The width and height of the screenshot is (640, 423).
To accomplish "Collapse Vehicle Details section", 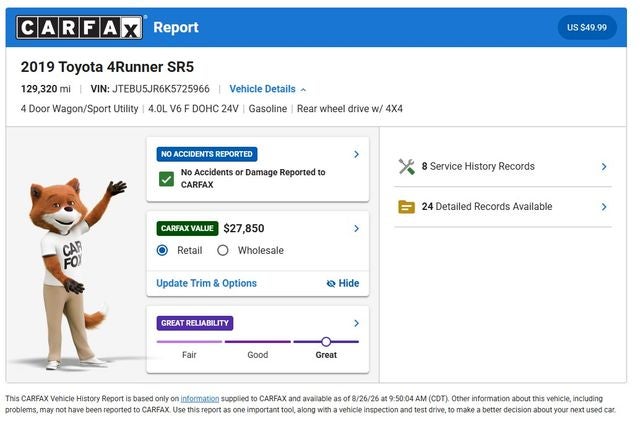I will coord(267,89).
